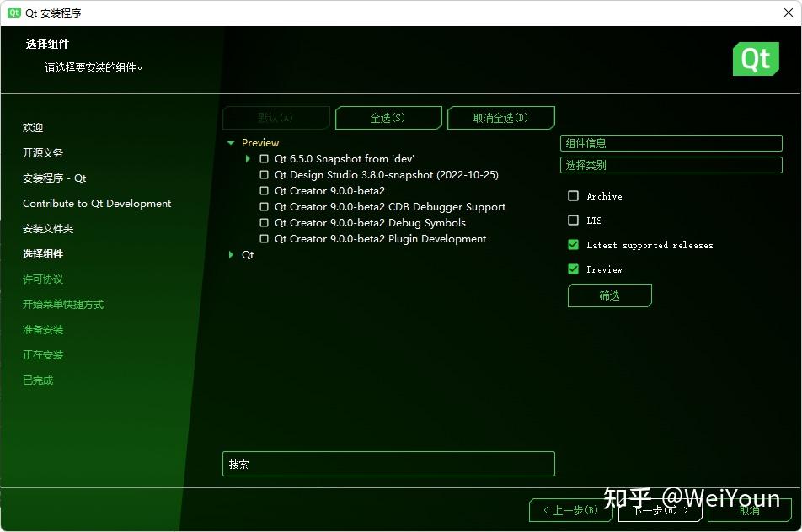Image resolution: width=802 pixels, height=532 pixels.
Task: Enable Qt Creator 9.0.0-beta2 CDB Debugger Support
Action: pyautogui.click(x=264, y=207)
